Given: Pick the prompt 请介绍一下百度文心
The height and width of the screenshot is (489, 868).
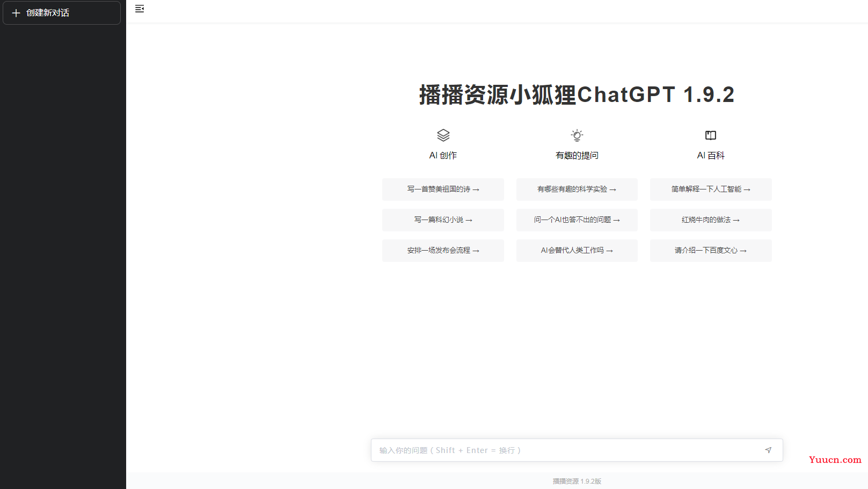Looking at the screenshot, I should coord(711,251).
